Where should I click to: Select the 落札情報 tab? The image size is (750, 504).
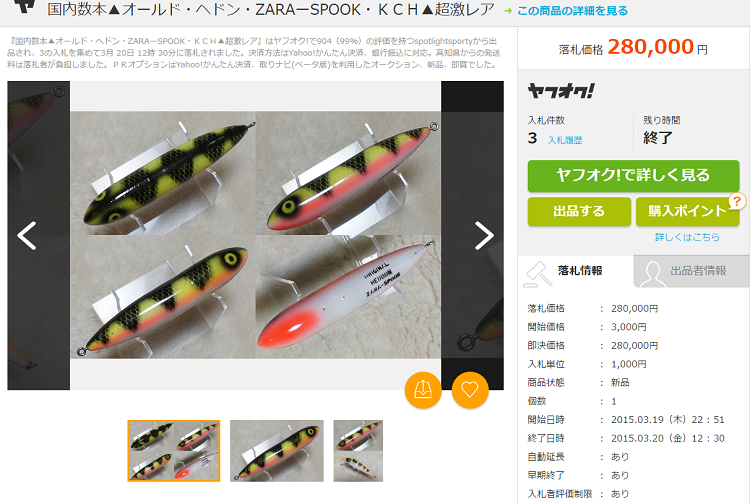pyautogui.click(x=576, y=271)
